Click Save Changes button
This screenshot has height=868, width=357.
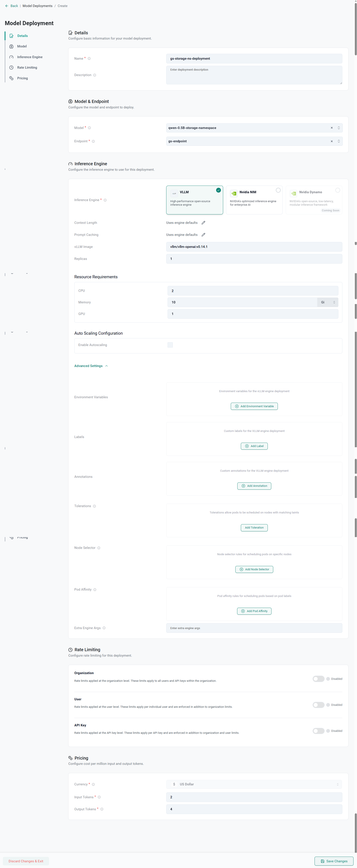pyautogui.click(x=333, y=861)
